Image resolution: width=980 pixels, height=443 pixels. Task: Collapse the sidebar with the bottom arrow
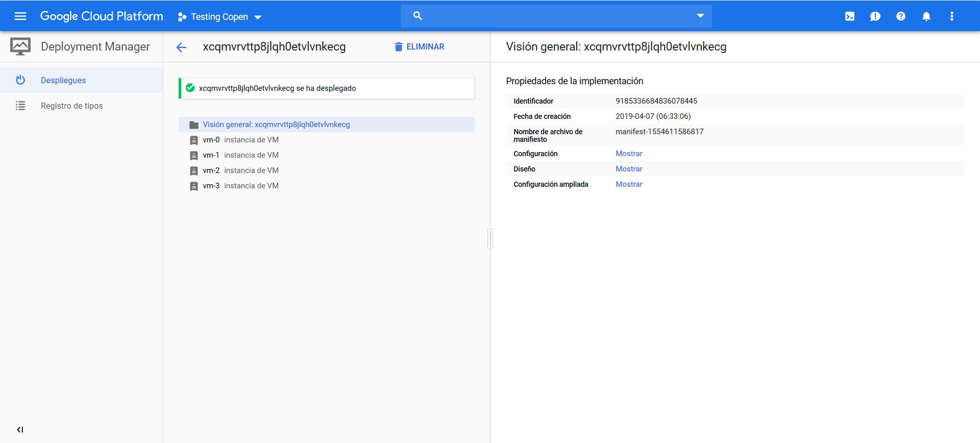[20, 430]
